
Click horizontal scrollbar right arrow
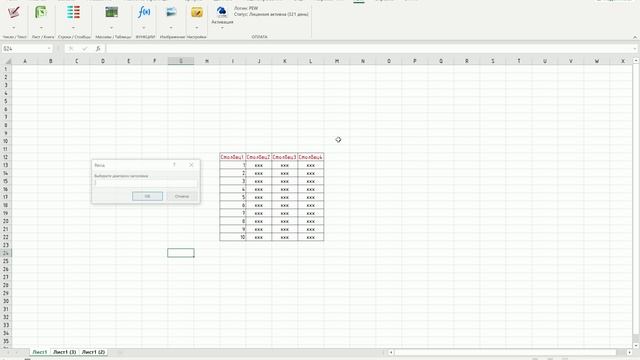[629, 352]
